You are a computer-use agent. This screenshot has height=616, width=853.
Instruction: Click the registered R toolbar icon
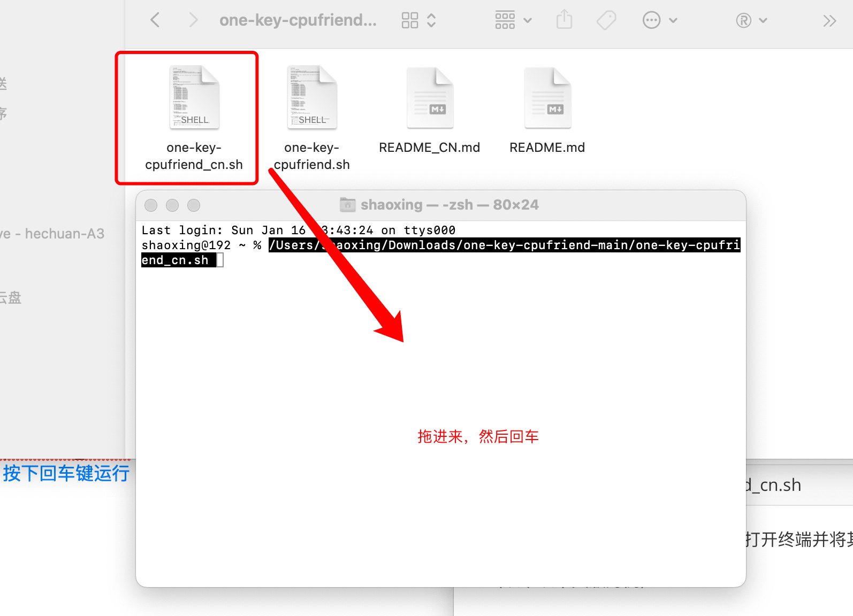pos(744,20)
